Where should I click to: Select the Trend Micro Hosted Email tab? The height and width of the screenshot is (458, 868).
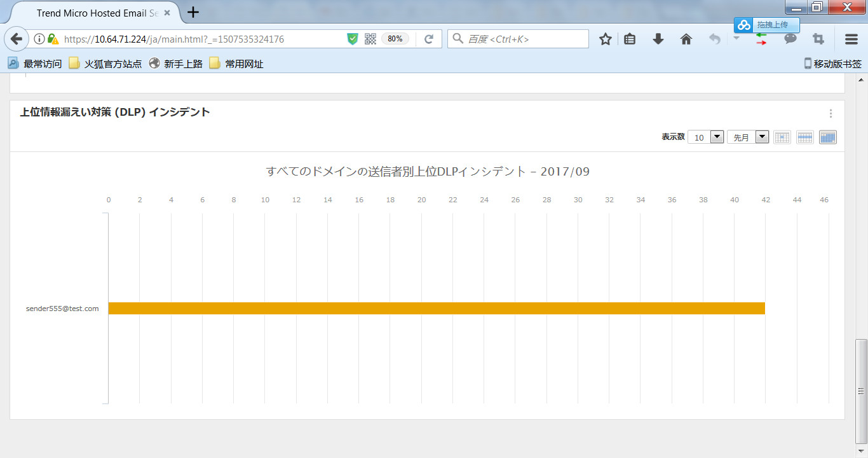[x=95, y=13]
